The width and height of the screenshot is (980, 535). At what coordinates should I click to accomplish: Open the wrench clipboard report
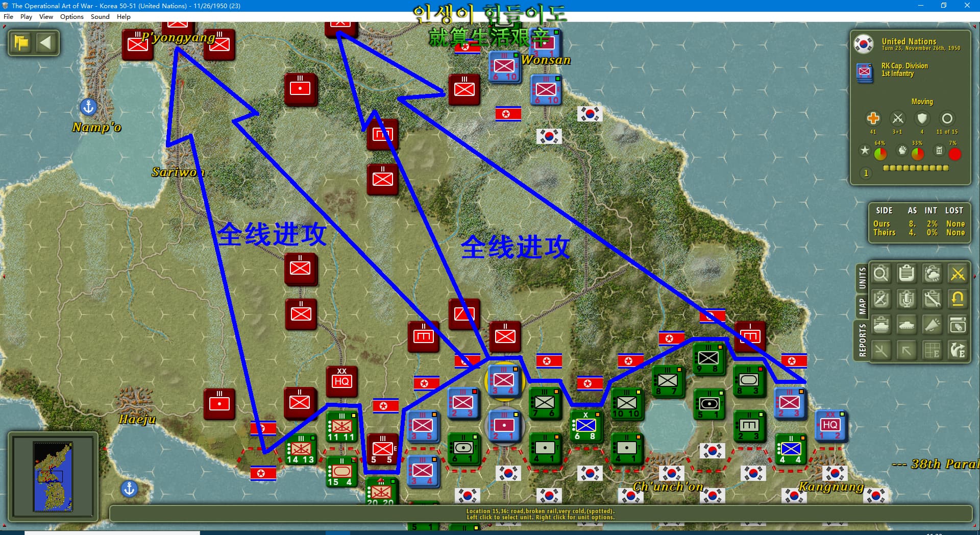932,299
